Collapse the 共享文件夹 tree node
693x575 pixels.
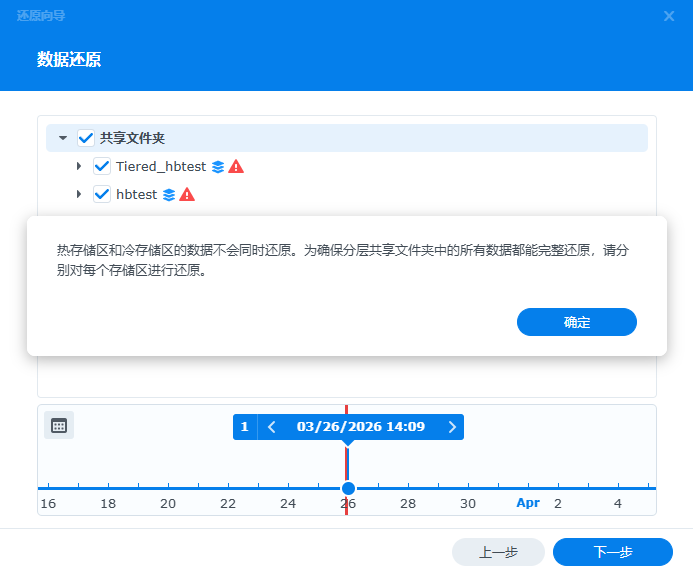63,138
